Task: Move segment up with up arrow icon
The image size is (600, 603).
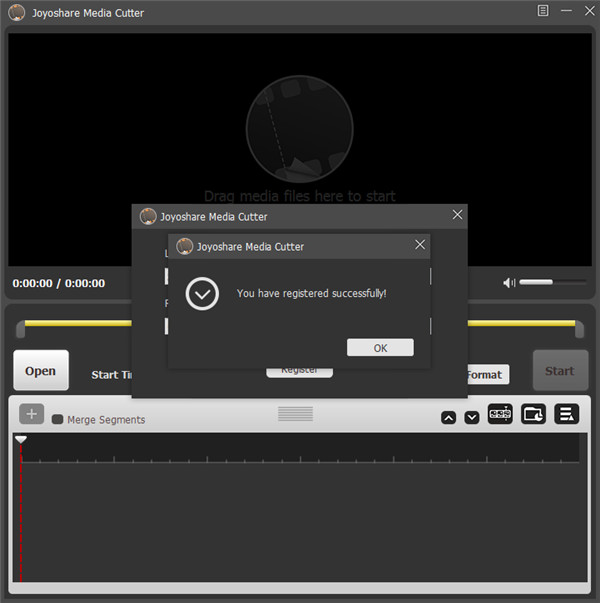Action: 448,417
